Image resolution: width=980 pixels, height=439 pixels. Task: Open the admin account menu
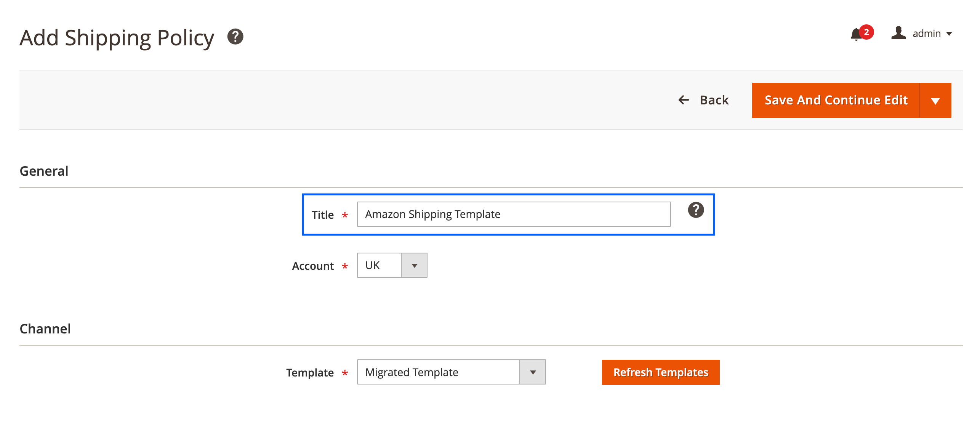pyautogui.click(x=930, y=34)
